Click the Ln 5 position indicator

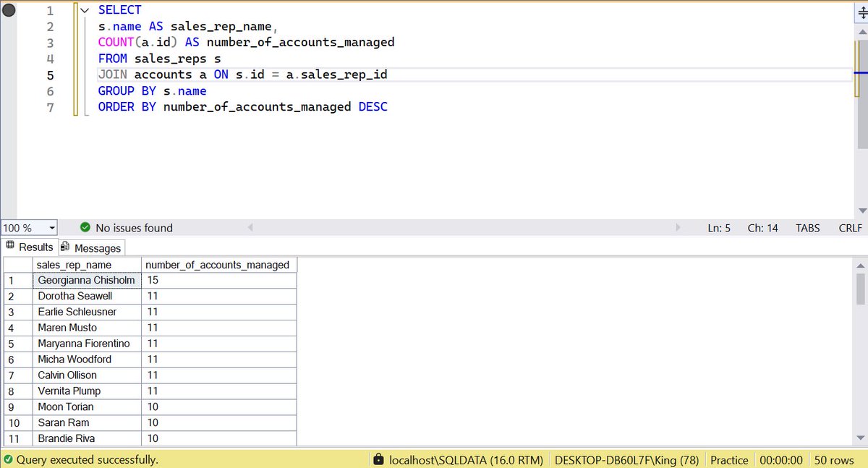pyautogui.click(x=718, y=227)
